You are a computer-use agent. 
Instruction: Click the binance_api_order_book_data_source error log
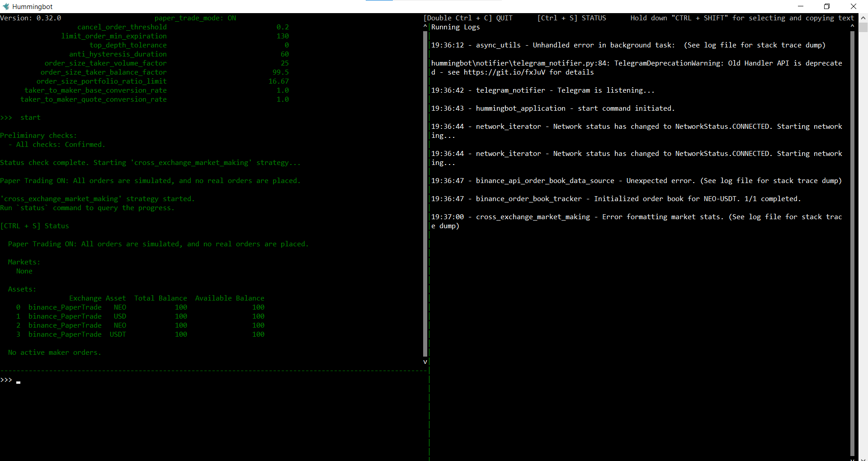637,181
